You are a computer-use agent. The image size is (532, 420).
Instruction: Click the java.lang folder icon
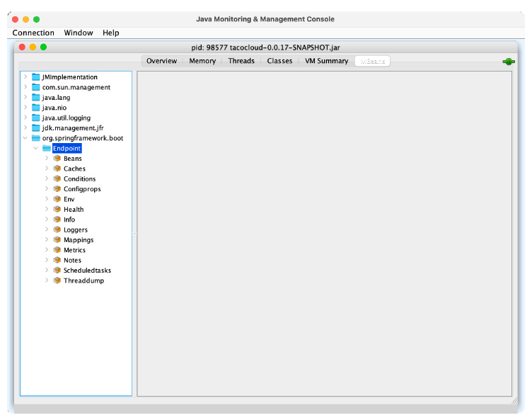pyautogui.click(x=36, y=98)
